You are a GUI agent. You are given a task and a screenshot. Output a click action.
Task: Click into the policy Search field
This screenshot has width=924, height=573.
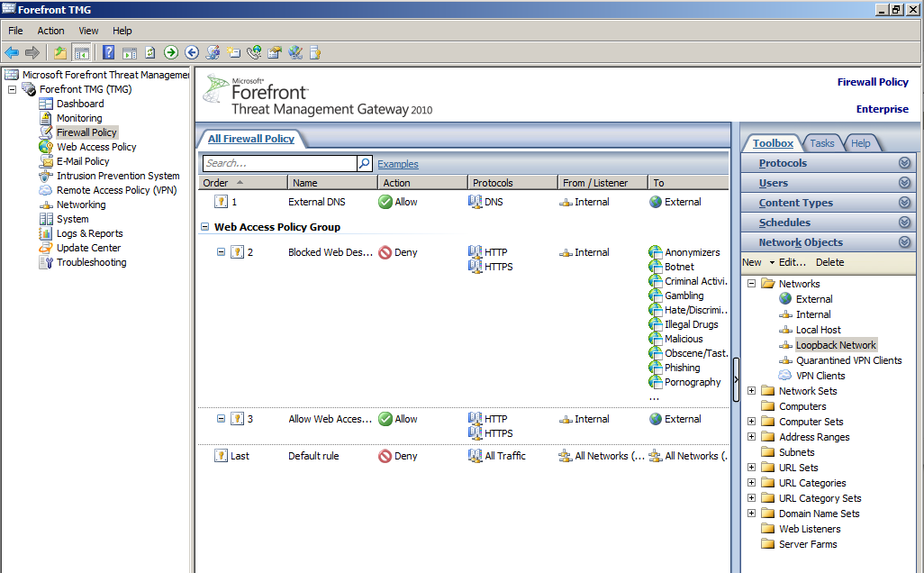pos(280,163)
